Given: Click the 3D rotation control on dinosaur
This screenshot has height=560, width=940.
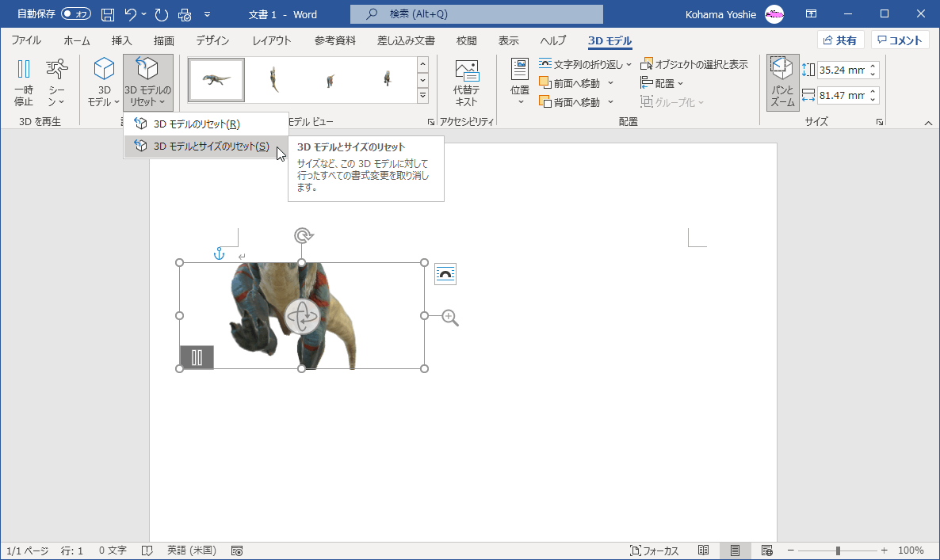Looking at the screenshot, I should click(301, 316).
